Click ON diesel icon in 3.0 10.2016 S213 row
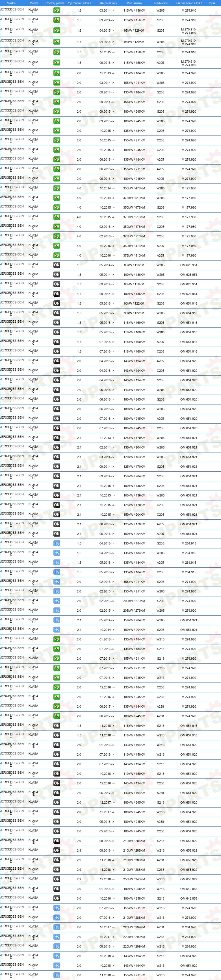Image resolution: width=221 pixels, height=980 pixels. (x=57, y=898)
